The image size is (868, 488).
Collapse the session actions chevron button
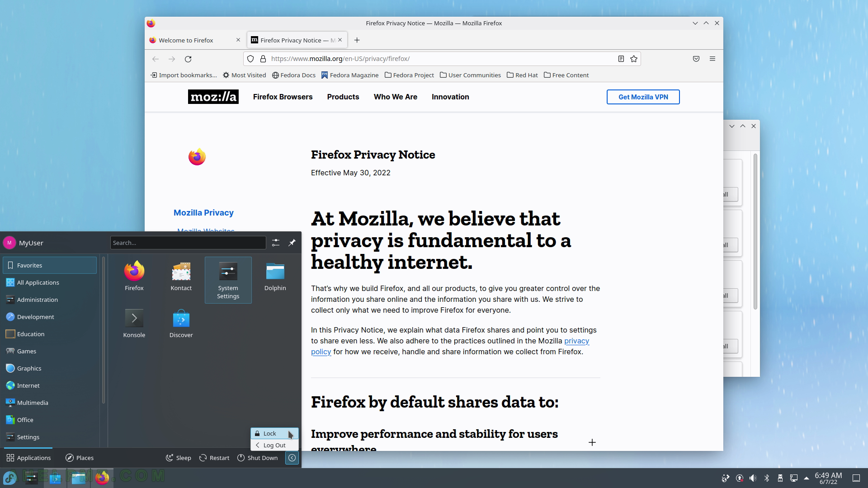coord(292,458)
